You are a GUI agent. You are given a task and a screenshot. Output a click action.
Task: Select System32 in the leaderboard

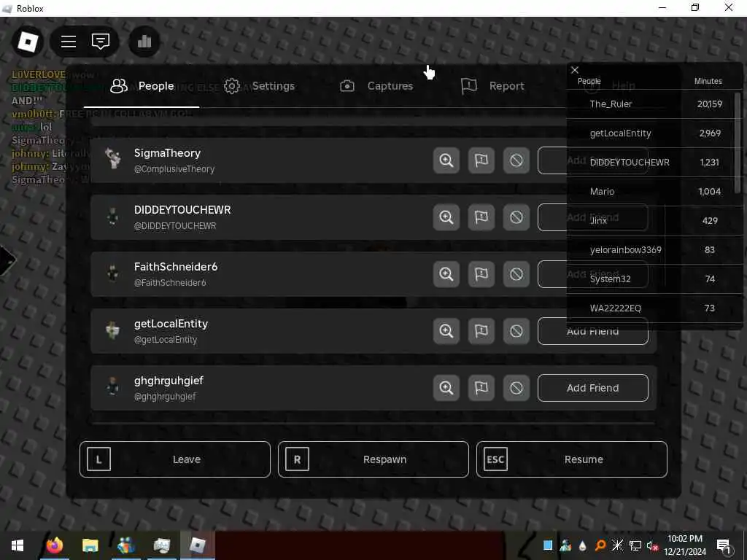pos(654,279)
